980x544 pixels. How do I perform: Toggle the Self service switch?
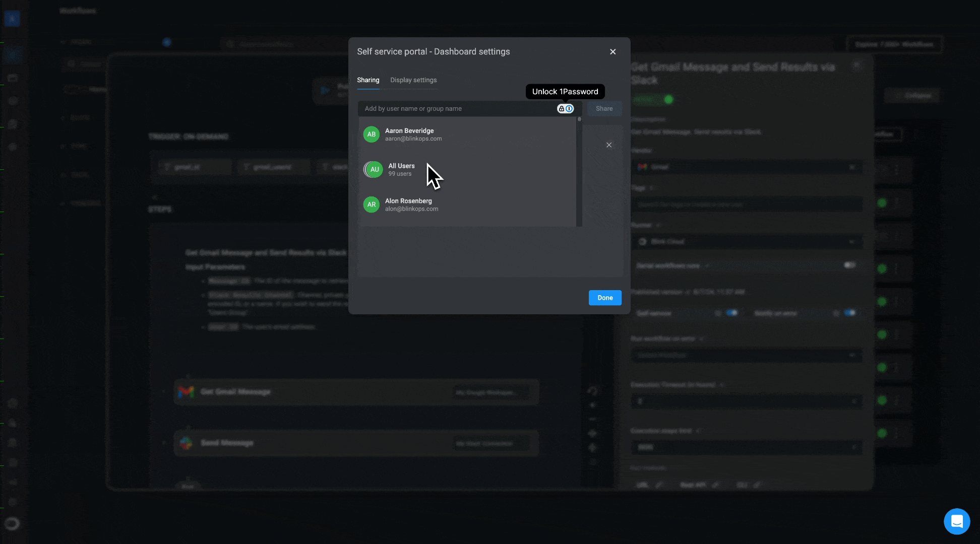click(x=732, y=313)
